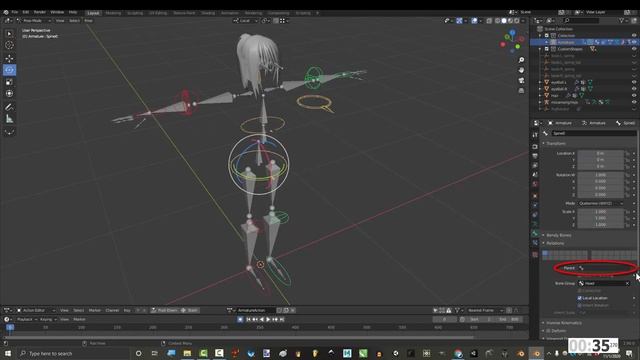
Task: Expand the Hair outliner item
Action: [540, 96]
